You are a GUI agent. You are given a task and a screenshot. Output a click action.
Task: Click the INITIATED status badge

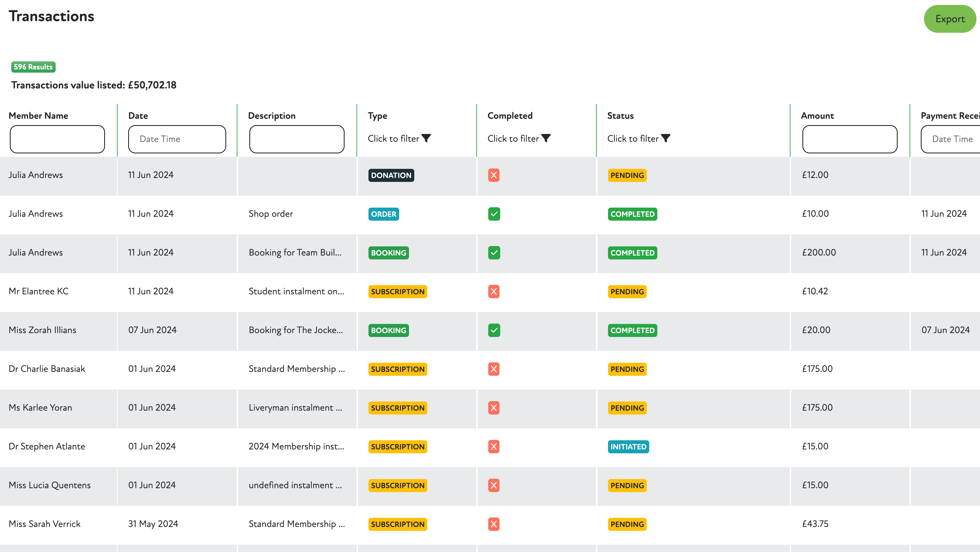628,447
